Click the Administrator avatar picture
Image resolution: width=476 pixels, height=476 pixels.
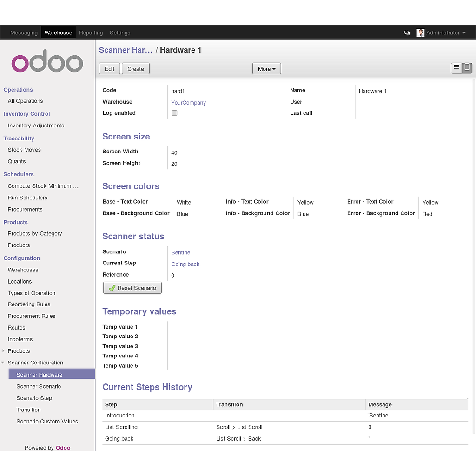click(x=420, y=33)
